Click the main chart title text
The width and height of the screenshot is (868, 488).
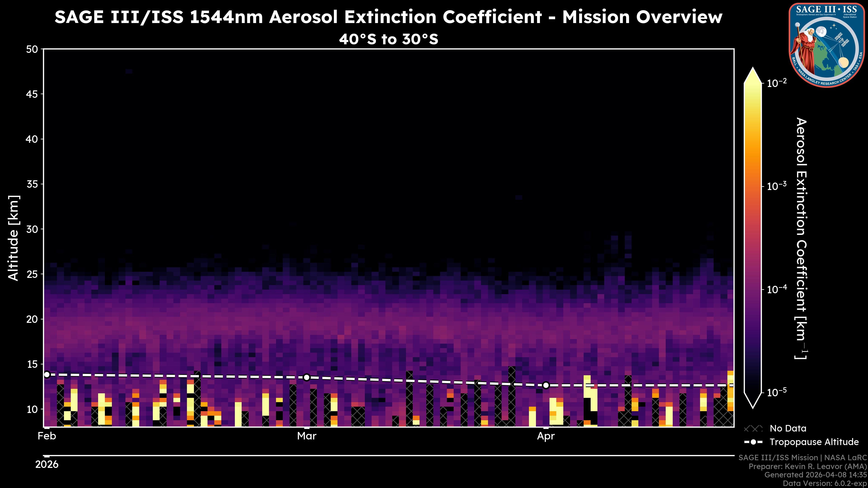coord(389,17)
